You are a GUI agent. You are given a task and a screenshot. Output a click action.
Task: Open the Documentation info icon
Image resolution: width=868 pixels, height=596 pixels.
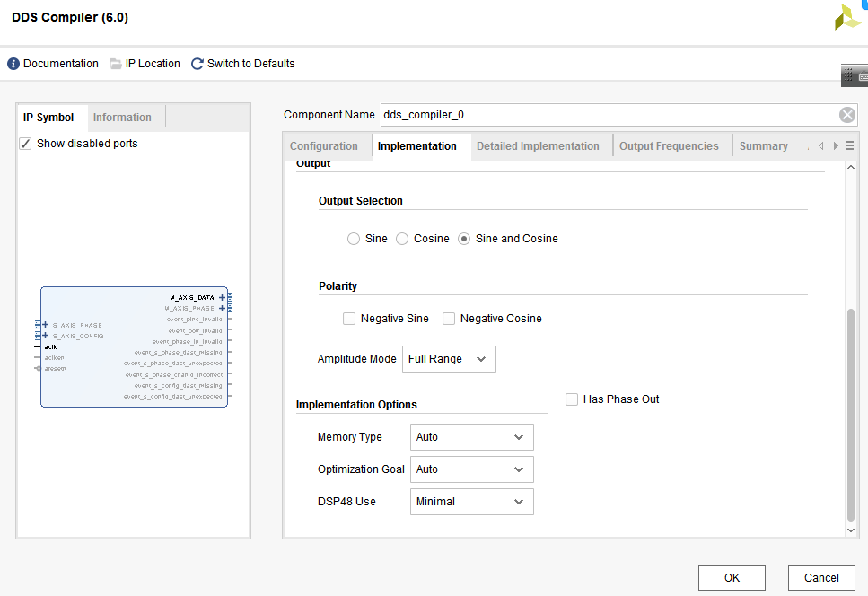[13, 64]
